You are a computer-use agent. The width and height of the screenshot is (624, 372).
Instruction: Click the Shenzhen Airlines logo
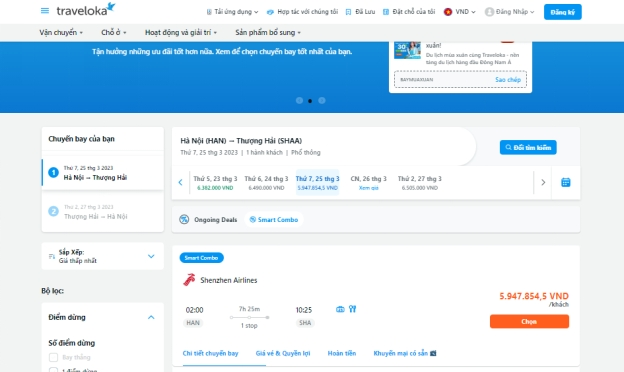[x=189, y=280]
